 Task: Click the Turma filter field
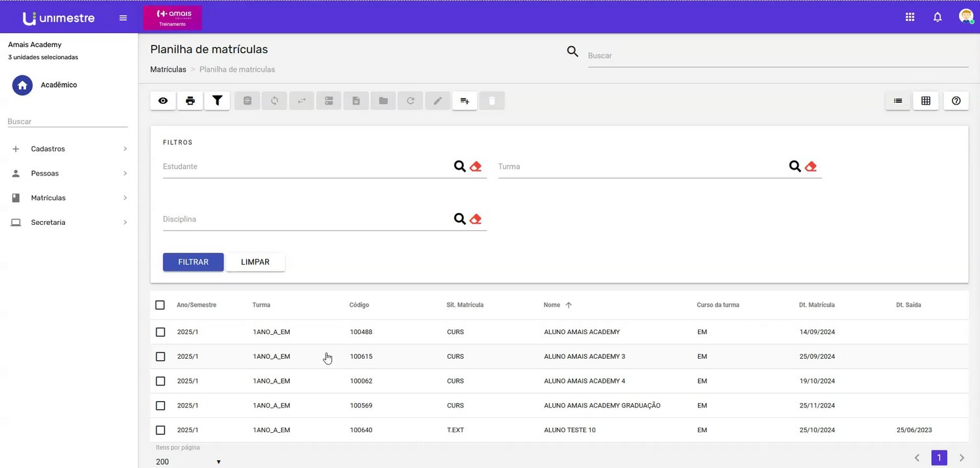point(642,167)
